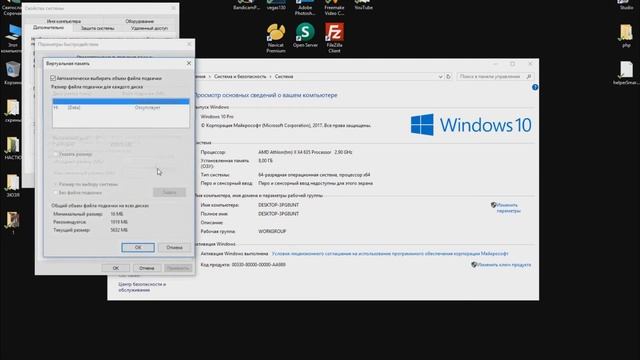Click the 1919 МБ recommended size value
640x360 pixels.
coord(119,222)
